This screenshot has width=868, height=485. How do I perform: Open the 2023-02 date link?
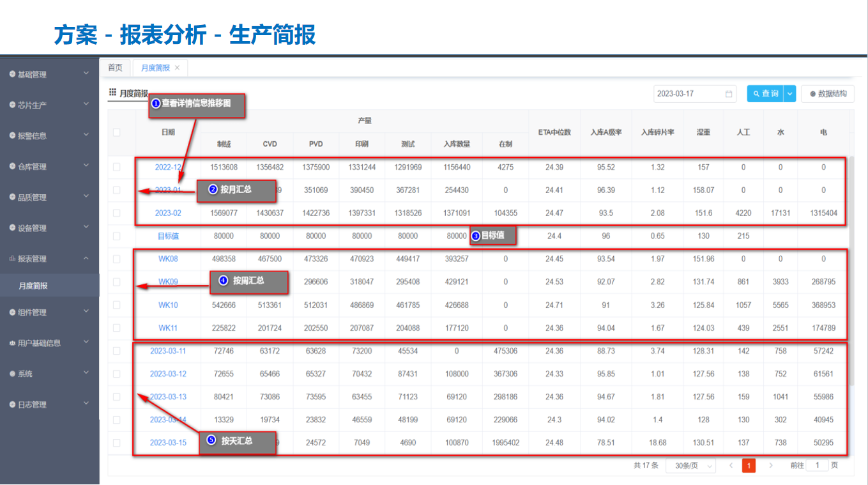(x=168, y=213)
